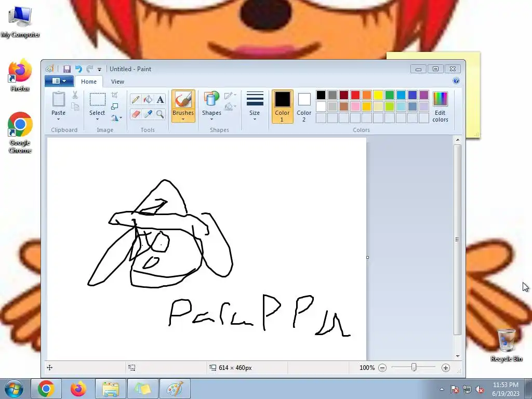
Task: Click the Paste clipboard icon
Action: pos(58,99)
